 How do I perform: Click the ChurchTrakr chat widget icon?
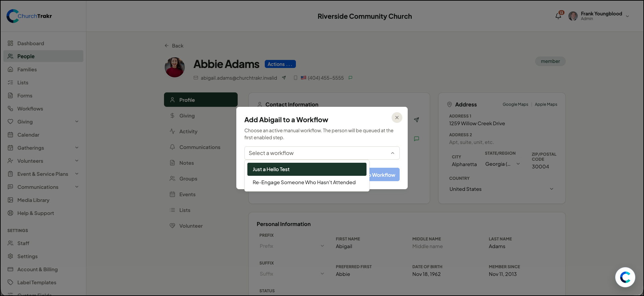pyautogui.click(x=625, y=277)
